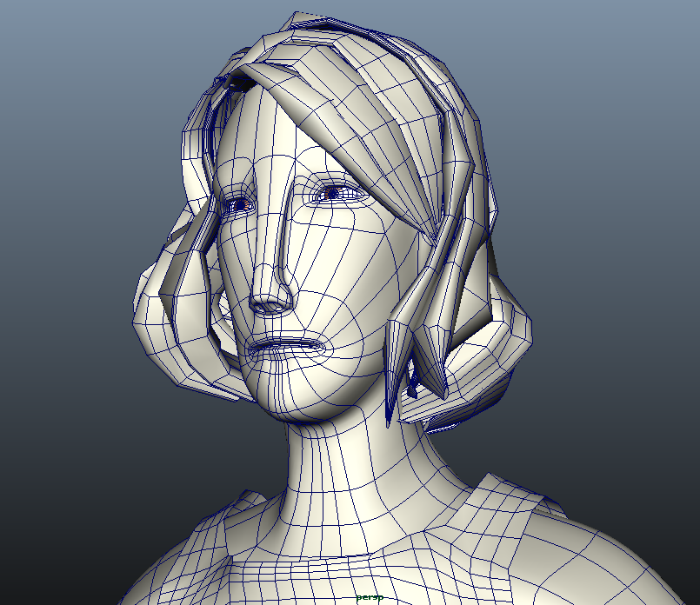Select the lips of the head mesh
This screenshot has height=605, width=700.
pos(284,346)
